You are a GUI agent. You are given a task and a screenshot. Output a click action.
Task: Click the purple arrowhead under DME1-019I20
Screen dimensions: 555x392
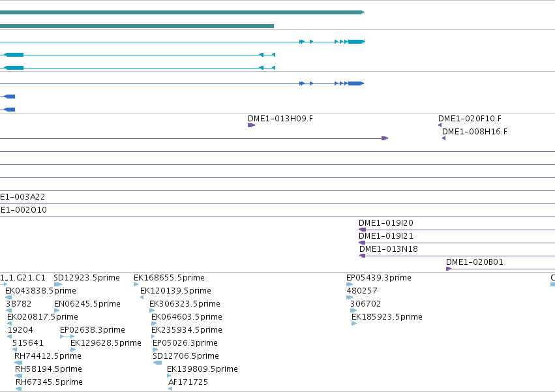click(362, 230)
